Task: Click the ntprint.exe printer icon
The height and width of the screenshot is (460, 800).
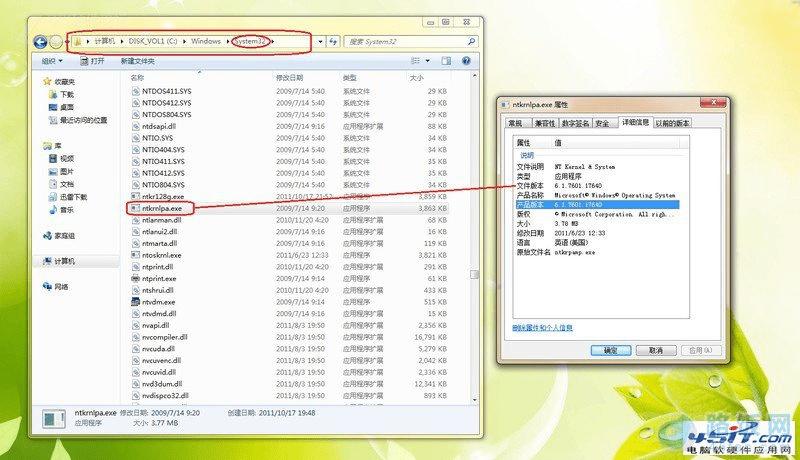Action: tap(135, 278)
